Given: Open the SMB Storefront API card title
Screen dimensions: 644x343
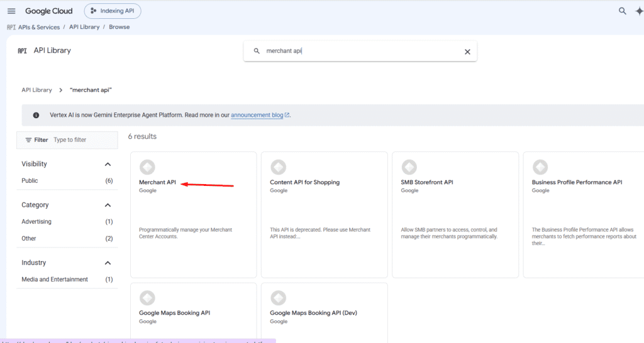Looking at the screenshot, I should pyautogui.click(x=427, y=182).
